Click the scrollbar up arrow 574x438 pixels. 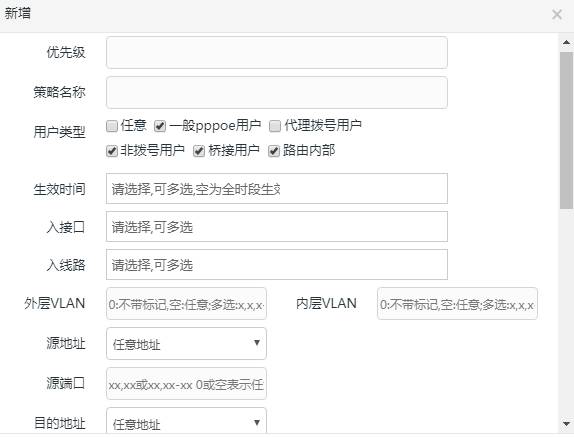[566, 42]
